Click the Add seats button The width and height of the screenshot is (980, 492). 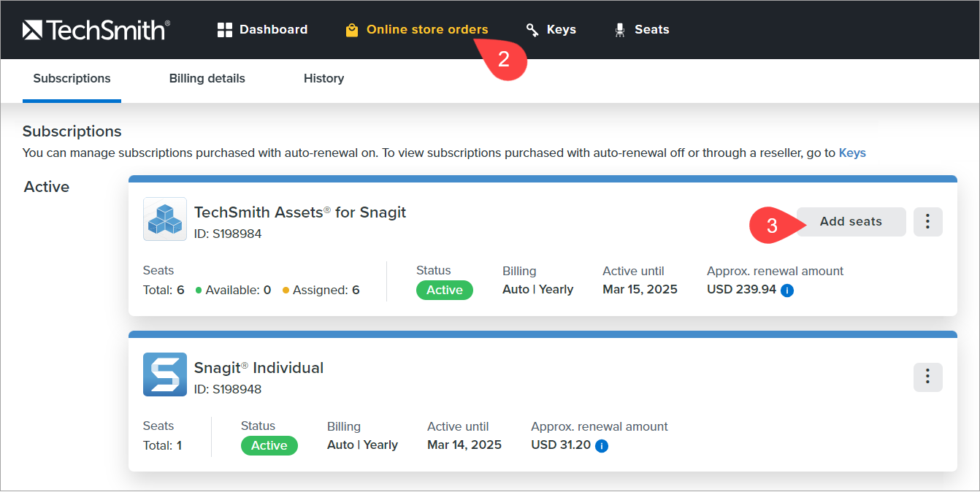(851, 222)
